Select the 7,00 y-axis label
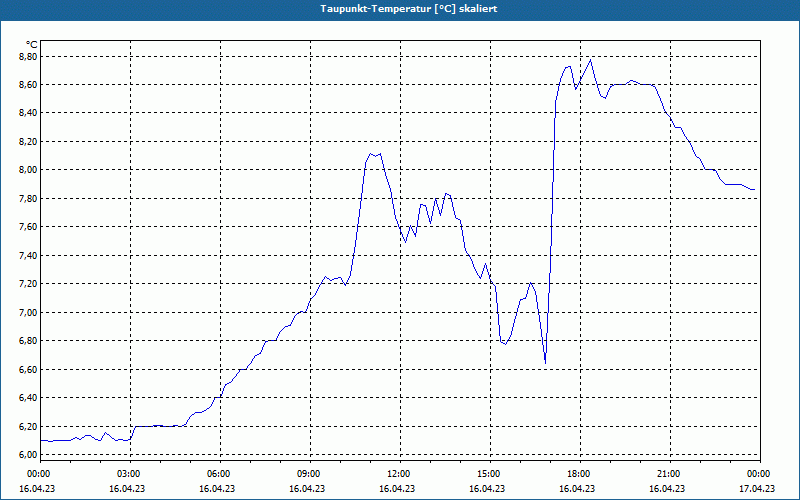The image size is (800, 500). 28,312
